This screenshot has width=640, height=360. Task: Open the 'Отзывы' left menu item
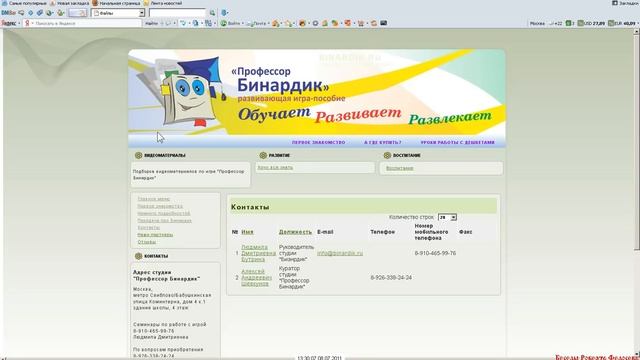(x=147, y=242)
